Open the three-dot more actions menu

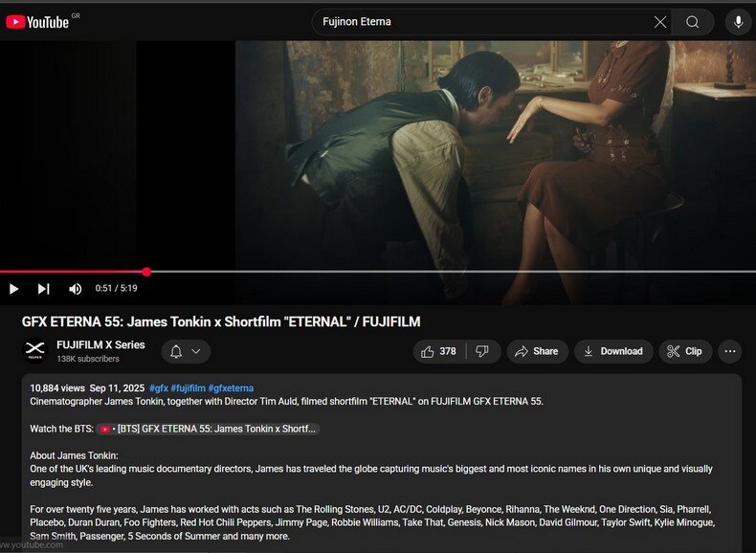coord(730,351)
